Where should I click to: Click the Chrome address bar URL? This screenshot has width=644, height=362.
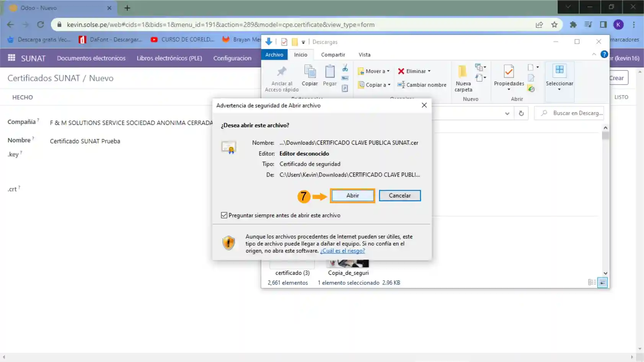[x=220, y=24]
